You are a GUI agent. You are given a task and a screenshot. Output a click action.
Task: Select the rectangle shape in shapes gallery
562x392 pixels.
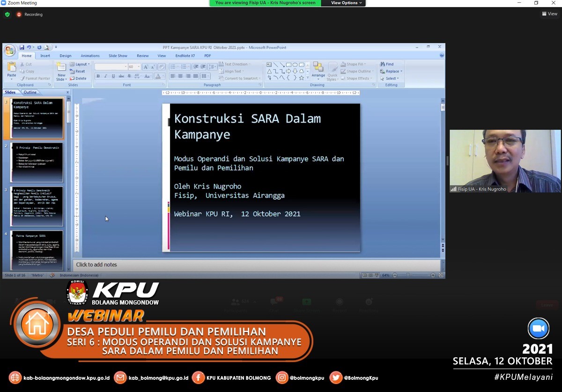[x=288, y=65]
